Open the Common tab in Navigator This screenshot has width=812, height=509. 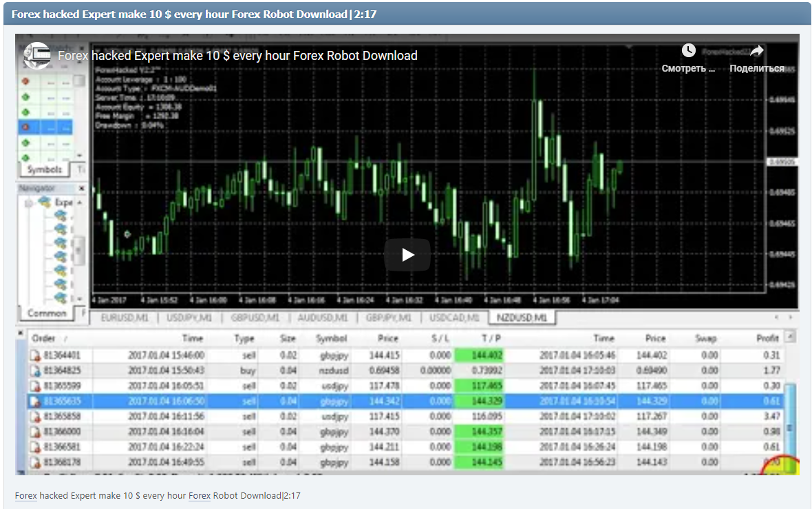[x=47, y=313]
